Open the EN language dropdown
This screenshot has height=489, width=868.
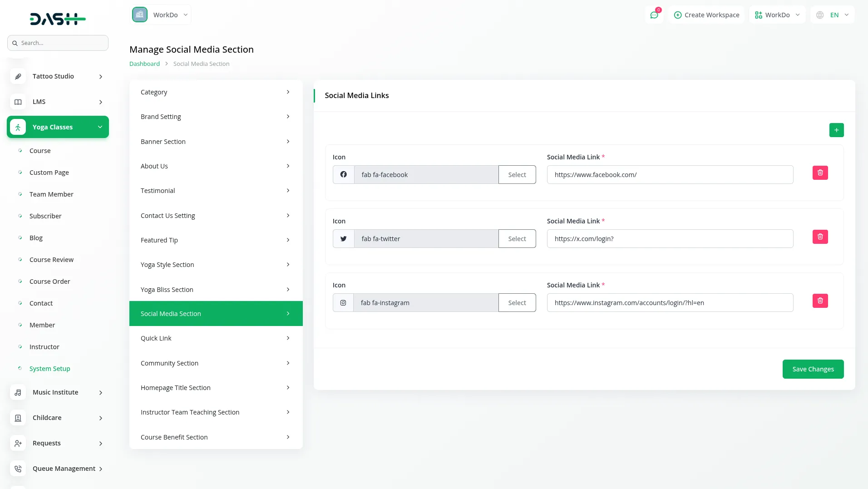[833, 15]
